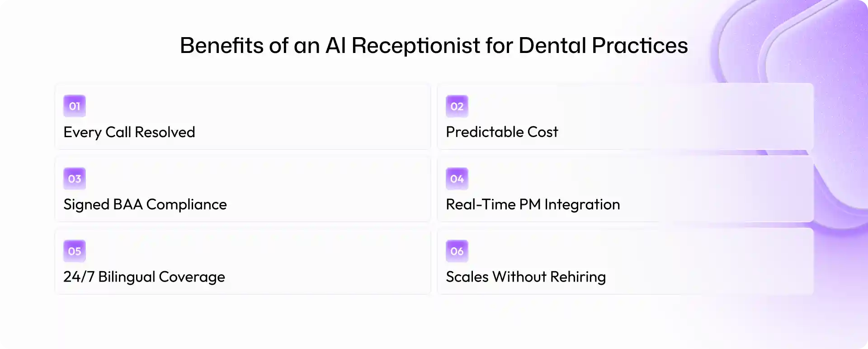Select the 04 purple badge
This screenshot has height=349, width=868.
click(x=457, y=179)
